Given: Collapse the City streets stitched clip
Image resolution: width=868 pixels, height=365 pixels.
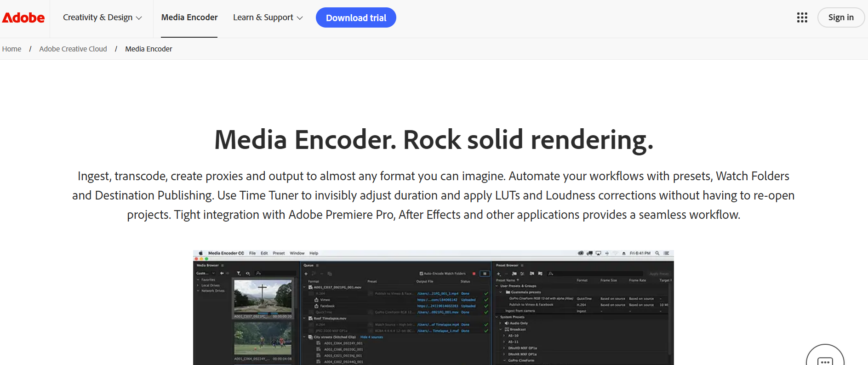Looking at the screenshot, I should click(x=304, y=337).
